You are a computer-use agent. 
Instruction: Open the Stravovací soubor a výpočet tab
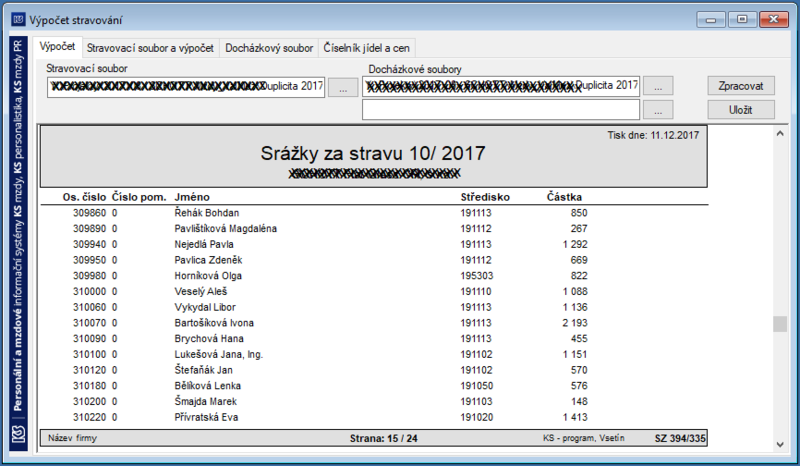(150, 48)
